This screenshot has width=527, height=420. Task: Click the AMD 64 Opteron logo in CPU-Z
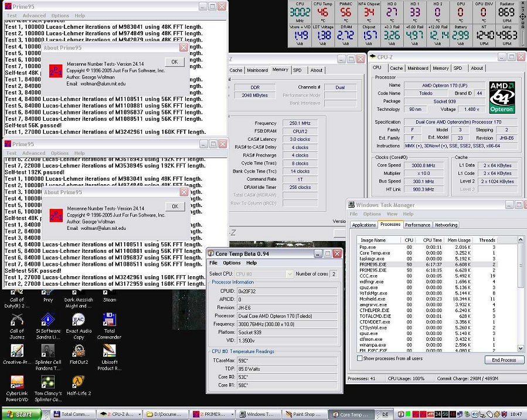point(502,97)
